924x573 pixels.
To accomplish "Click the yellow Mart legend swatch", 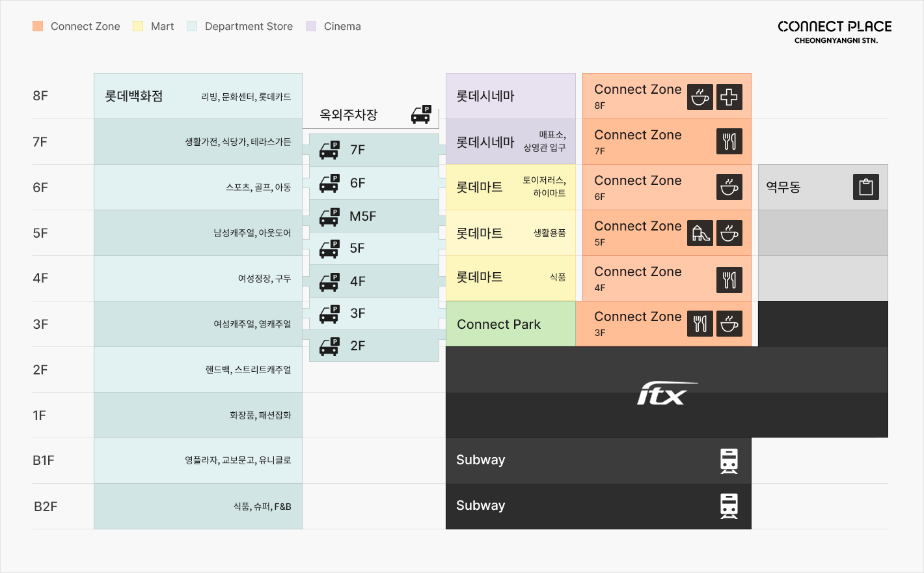I will click(138, 26).
